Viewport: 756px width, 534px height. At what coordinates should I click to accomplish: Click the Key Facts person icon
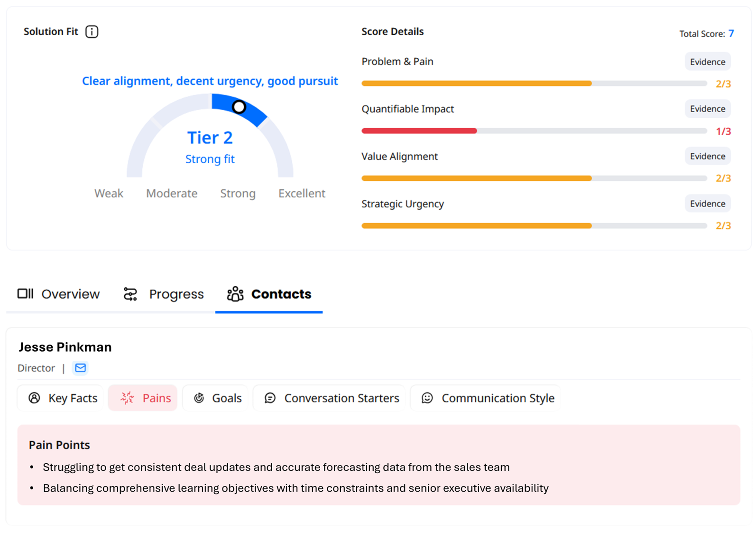point(34,398)
